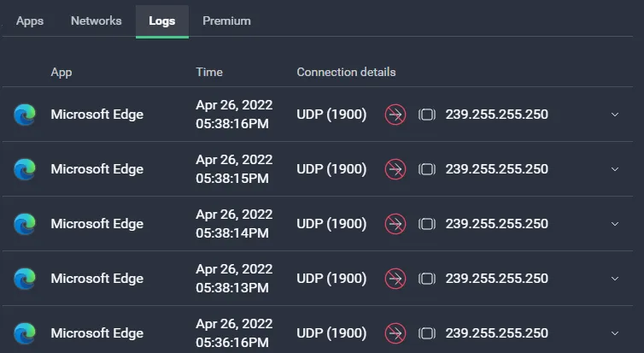
Task: Click the network device icon in the 05:38:16PM row
Action: click(x=427, y=115)
